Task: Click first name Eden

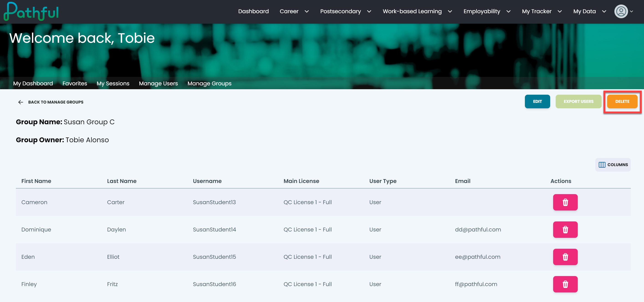Action: coord(28,257)
